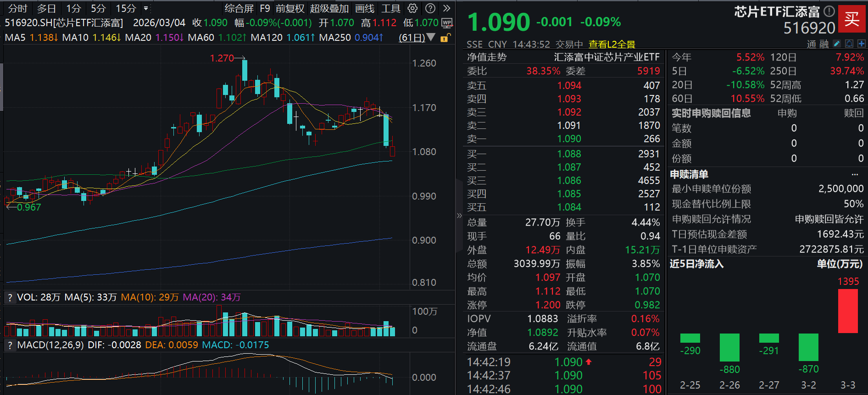
Task: Open the 查看L2全景 link
Action: [612, 44]
